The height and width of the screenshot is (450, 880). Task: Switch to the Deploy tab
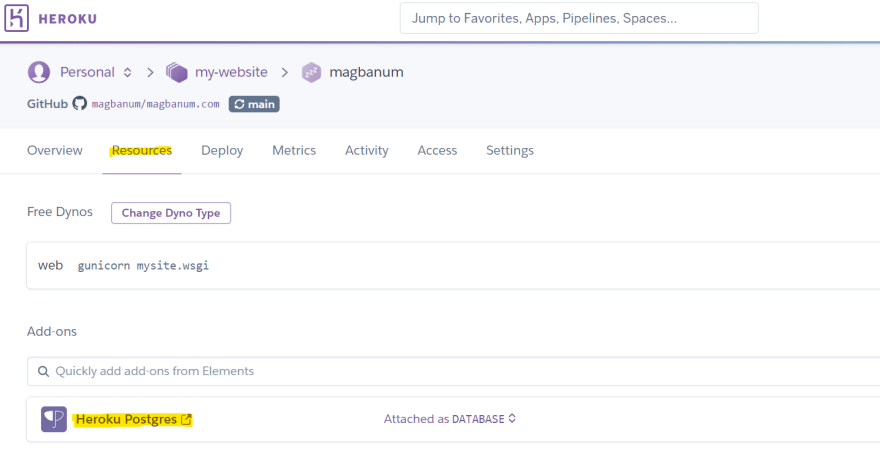222,150
